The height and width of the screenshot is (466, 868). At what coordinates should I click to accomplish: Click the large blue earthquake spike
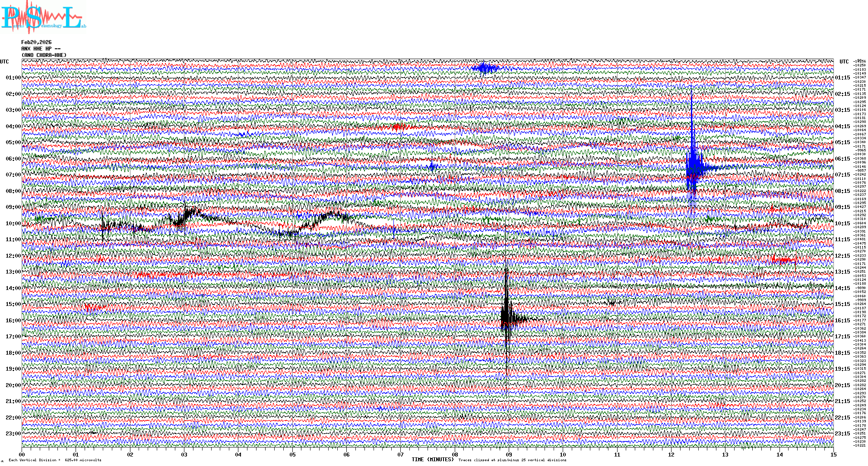[692, 164]
